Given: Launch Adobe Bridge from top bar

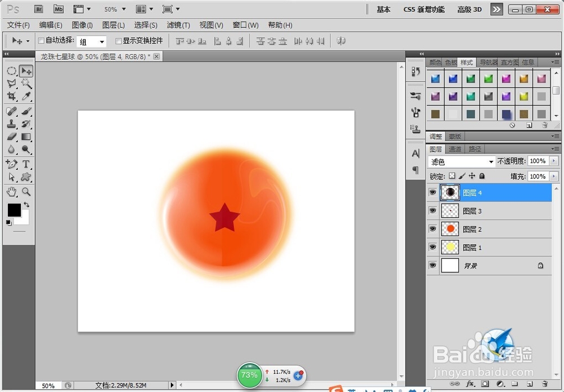Looking at the screenshot, I should 39,10.
